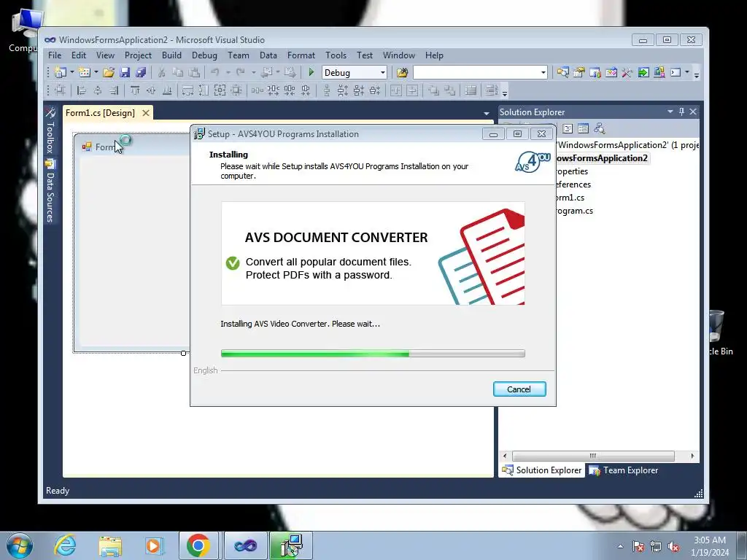Viewport: 747px width, 560px height.
Task: Close the Form1.cs [Design] tab
Action: tap(146, 113)
